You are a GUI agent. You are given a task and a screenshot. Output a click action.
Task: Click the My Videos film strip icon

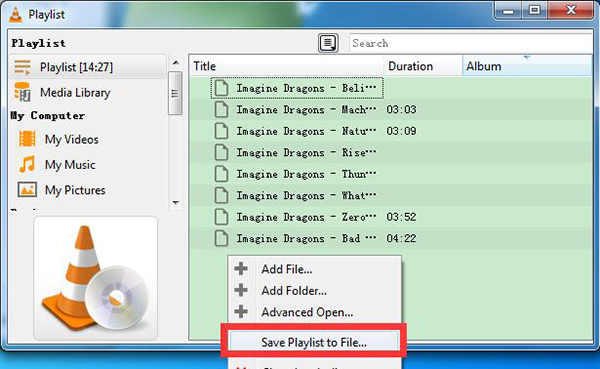pyautogui.click(x=27, y=139)
